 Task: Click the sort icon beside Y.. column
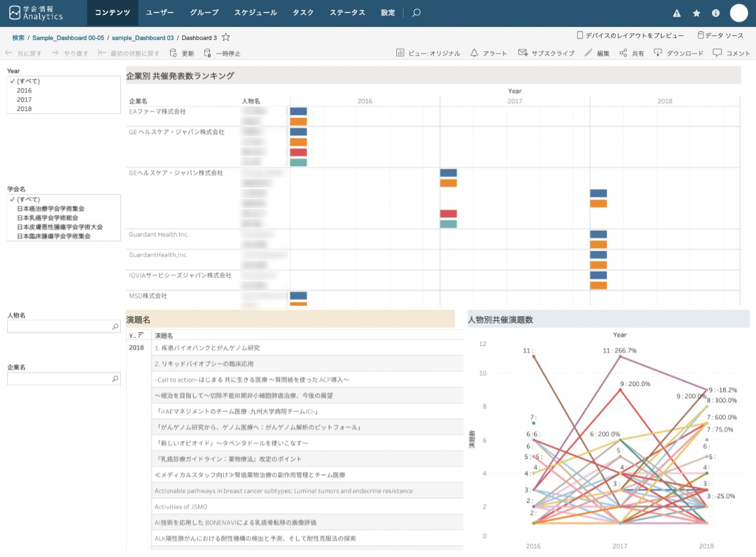point(141,335)
